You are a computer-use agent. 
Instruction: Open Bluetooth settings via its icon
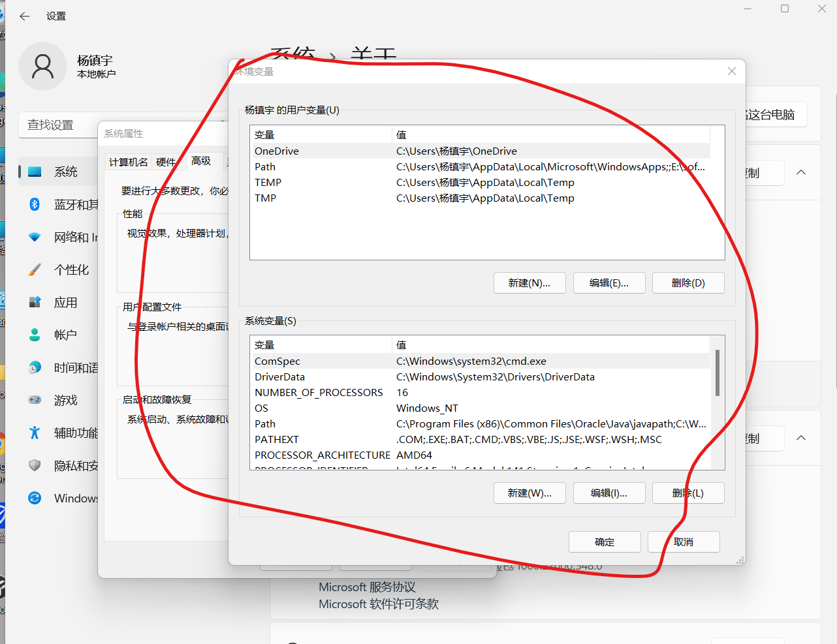tap(35, 204)
